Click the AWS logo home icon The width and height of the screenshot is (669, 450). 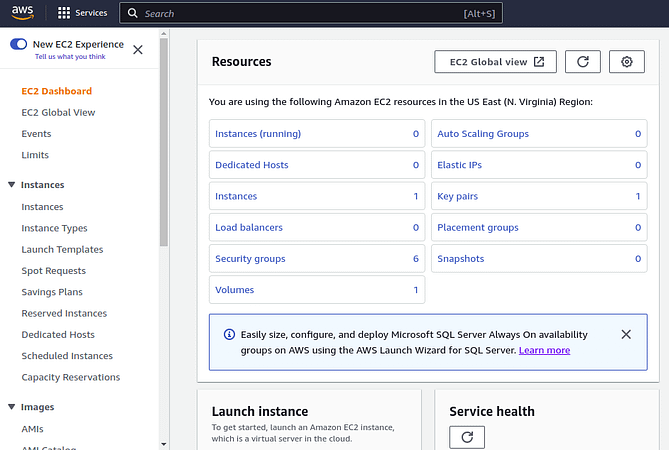(22, 13)
